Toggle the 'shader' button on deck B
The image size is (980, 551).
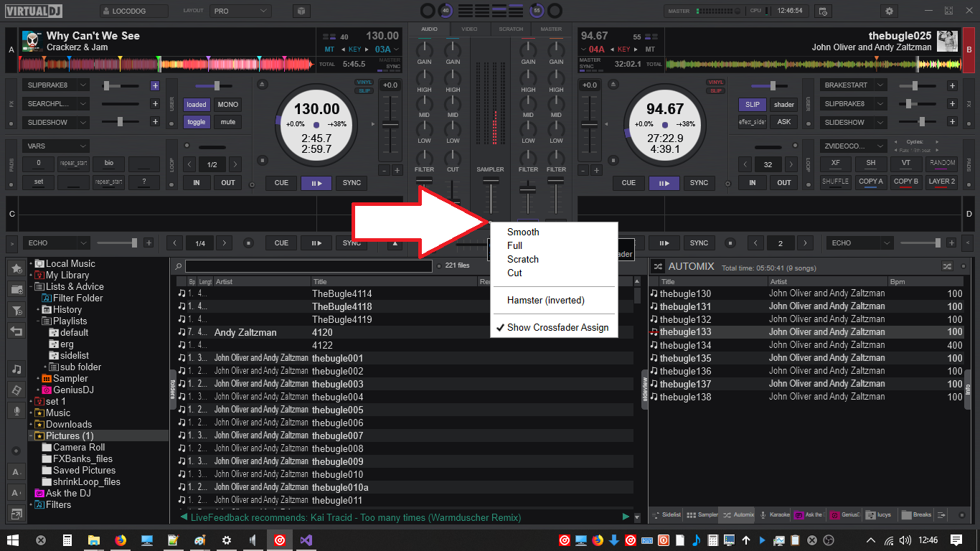click(x=784, y=105)
